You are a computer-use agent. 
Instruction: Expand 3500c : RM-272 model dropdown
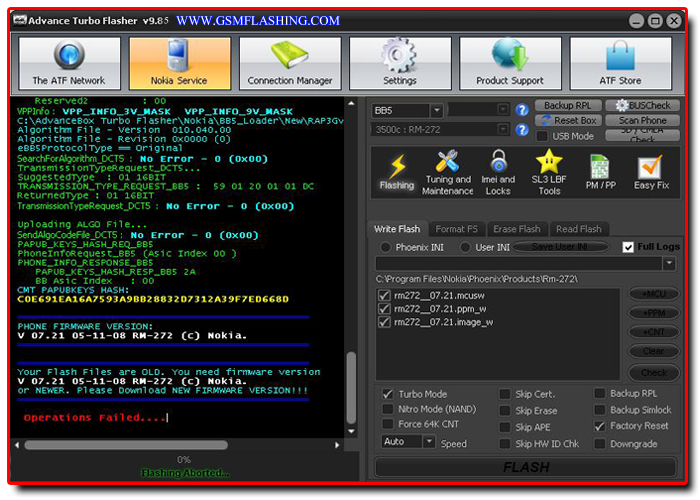tap(503, 129)
